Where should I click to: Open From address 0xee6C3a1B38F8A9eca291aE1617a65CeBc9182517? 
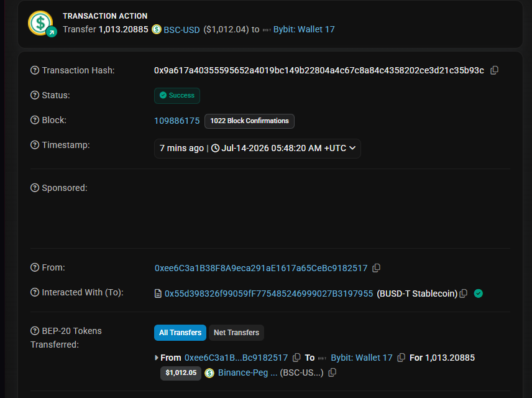coord(261,268)
